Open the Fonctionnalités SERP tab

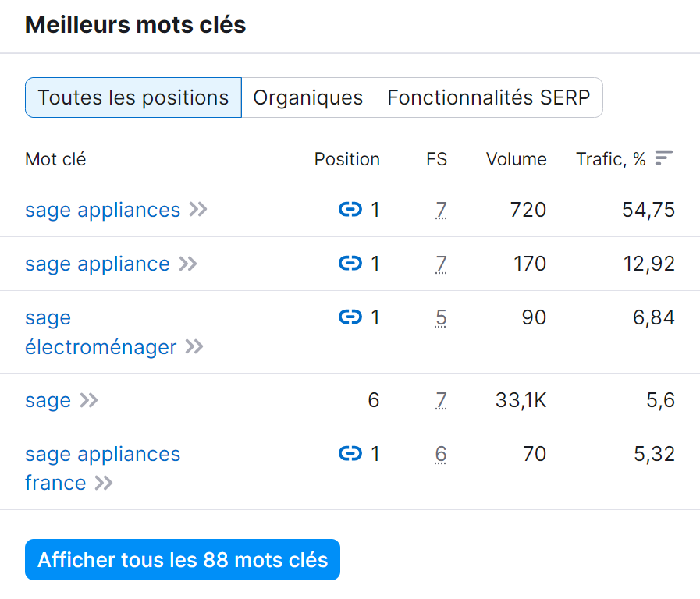pos(489,97)
